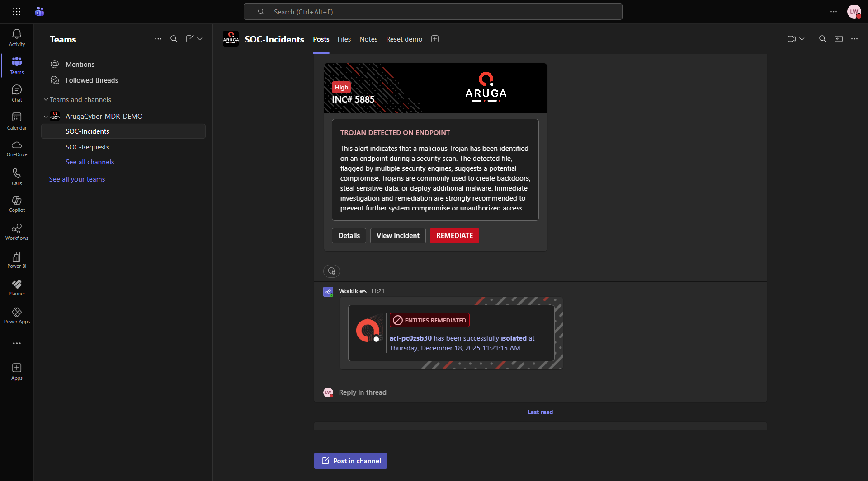Open Teams panel more options ellipsis

click(x=158, y=39)
